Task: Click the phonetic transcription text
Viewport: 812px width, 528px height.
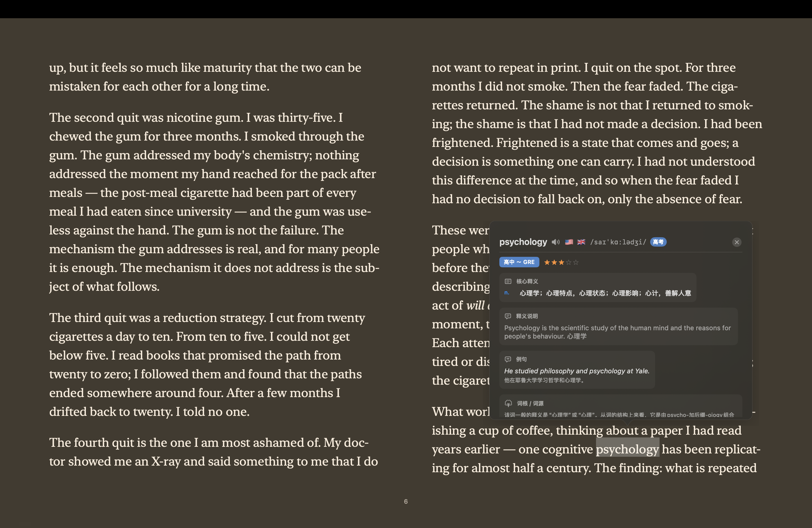Action: pos(618,242)
